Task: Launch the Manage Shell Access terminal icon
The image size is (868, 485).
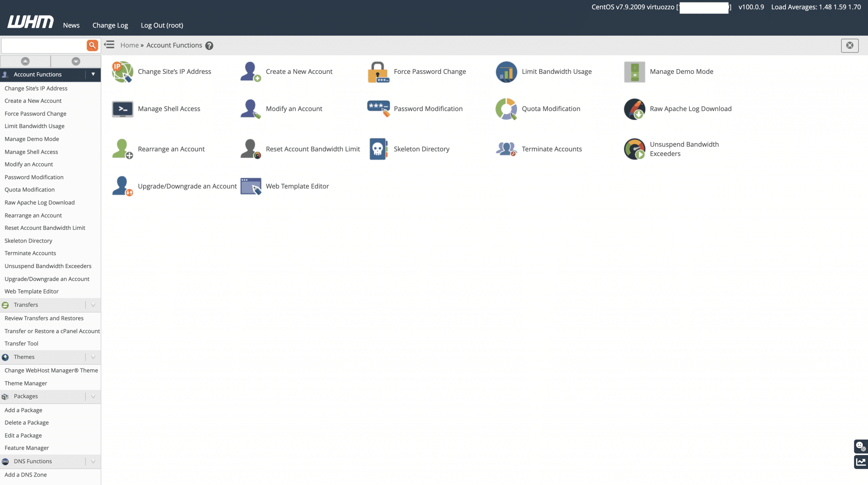Action: click(122, 109)
